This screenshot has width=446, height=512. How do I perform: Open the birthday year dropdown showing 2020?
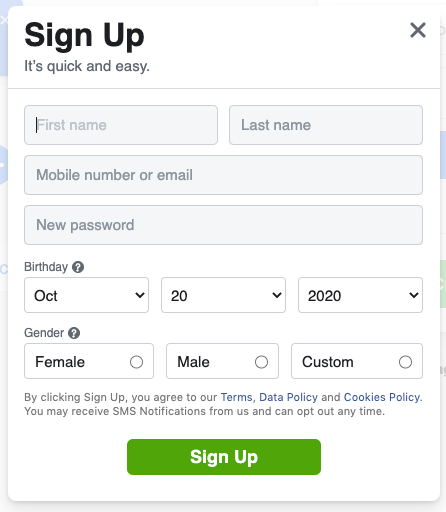click(360, 295)
